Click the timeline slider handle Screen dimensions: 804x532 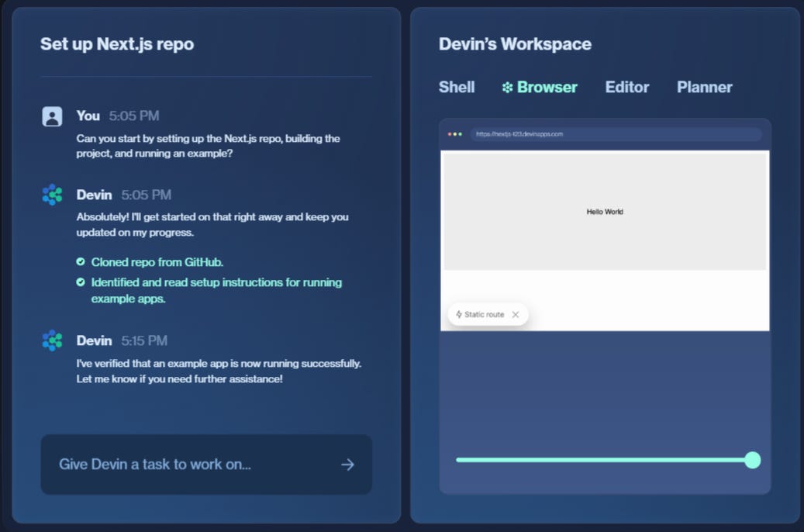(752, 460)
